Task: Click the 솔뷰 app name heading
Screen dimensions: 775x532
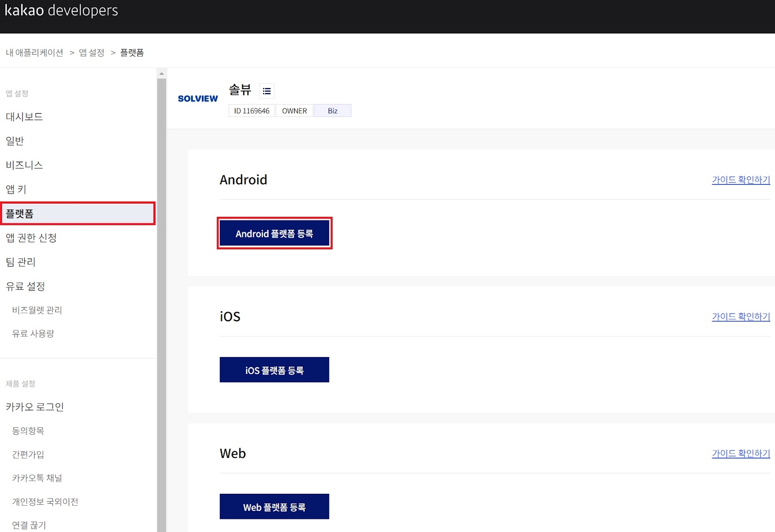Action: (x=240, y=90)
